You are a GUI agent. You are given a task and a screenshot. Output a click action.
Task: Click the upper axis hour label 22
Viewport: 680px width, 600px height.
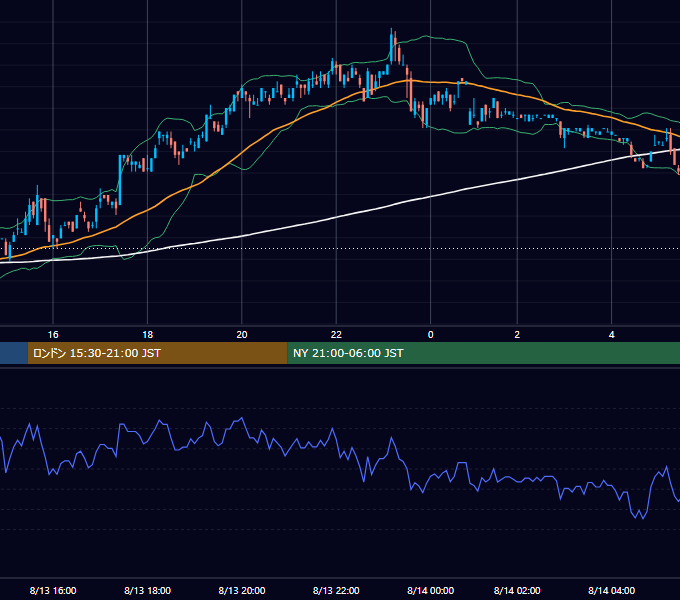coord(336,335)
